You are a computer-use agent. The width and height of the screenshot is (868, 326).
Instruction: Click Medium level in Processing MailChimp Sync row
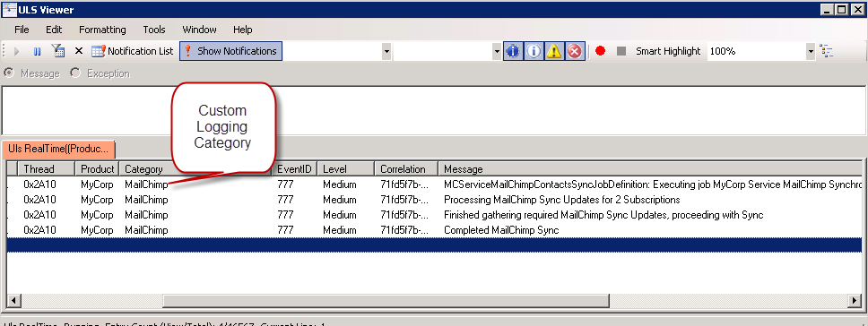[339, 200]
